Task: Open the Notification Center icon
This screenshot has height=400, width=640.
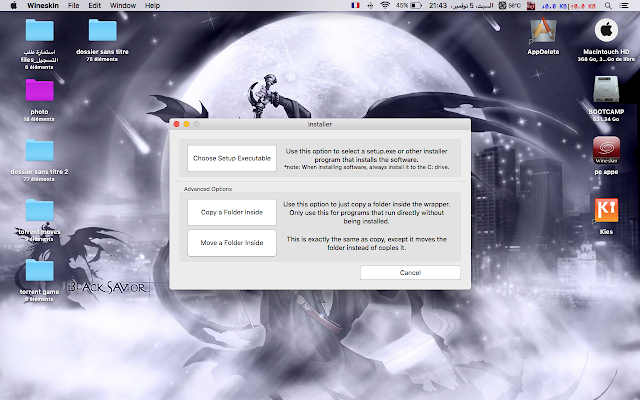Action: (x=624, y=6)
